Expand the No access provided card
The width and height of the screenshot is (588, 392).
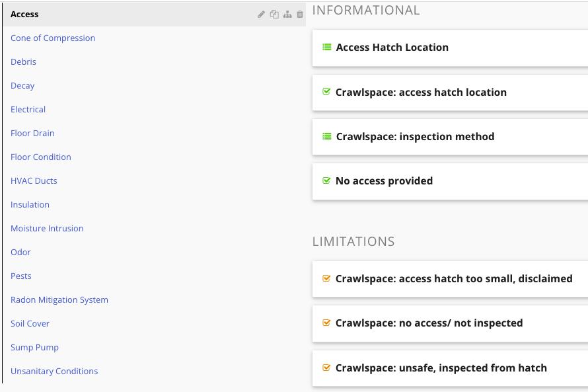(450, 182)
